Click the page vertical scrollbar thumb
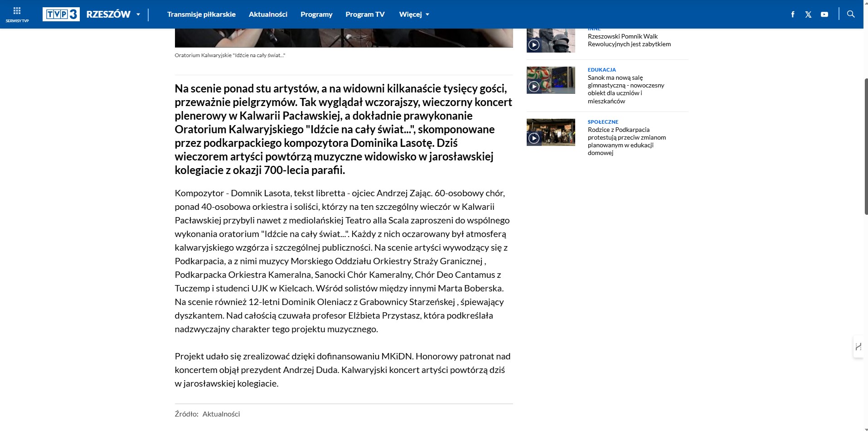868x431 pixels. (866, 145)
